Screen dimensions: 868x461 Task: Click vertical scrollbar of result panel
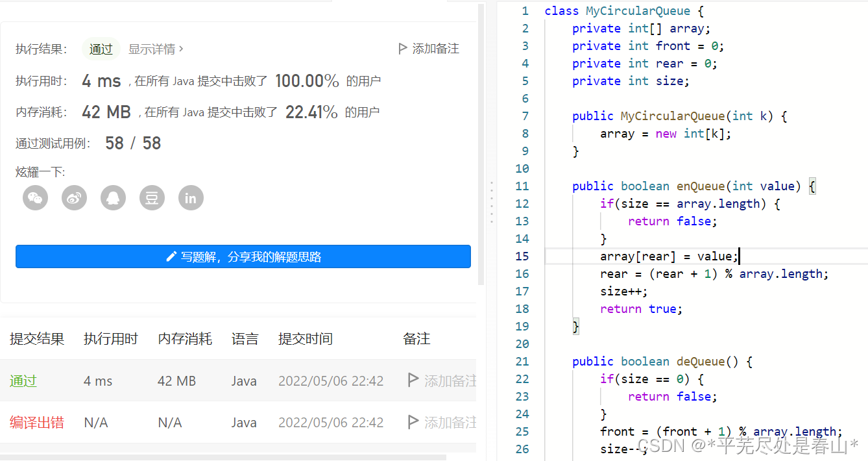481,143
